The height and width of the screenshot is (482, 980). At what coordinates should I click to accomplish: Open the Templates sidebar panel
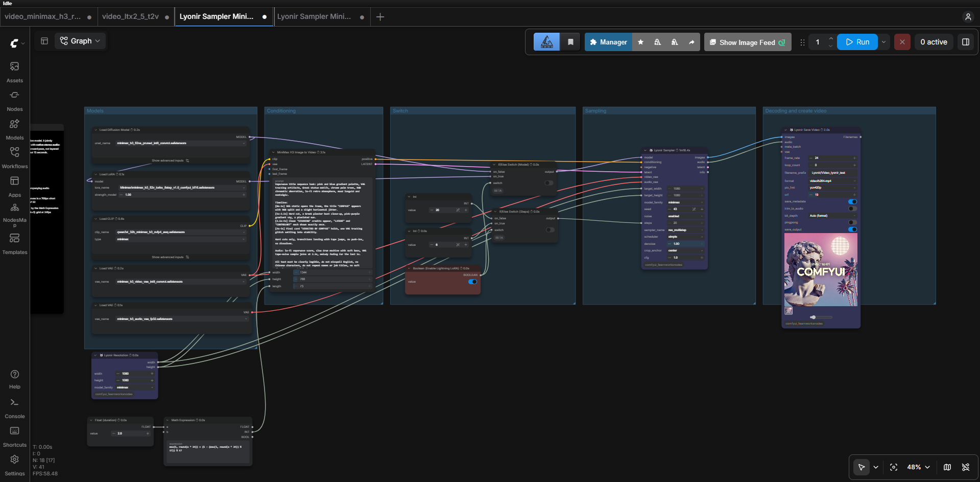coord(15,244)
